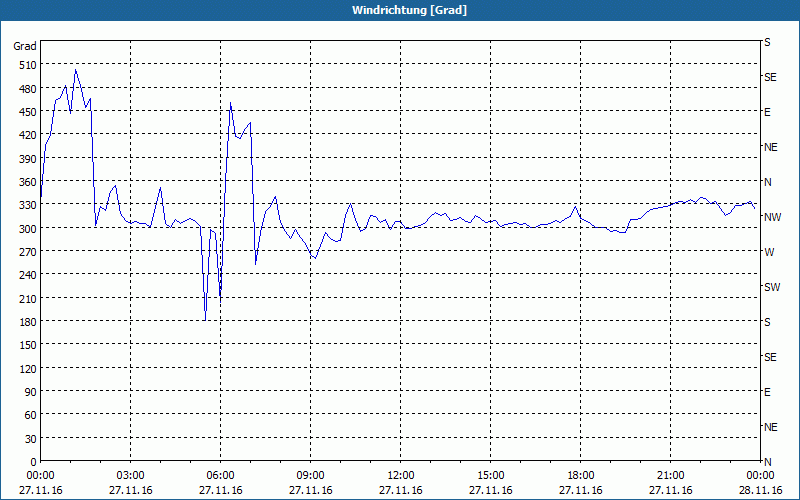Image resolution: width=800 pixels, height=500 pixels.
Task: Select the 27.11.16 date under 06:00
Action: [220, 490]
